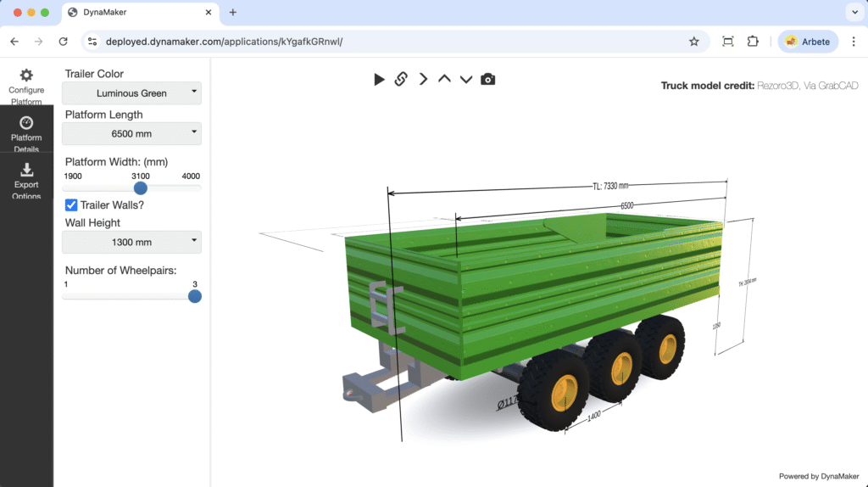
Task: Click the browser forward arrow
Action: (x=38, y=42)
